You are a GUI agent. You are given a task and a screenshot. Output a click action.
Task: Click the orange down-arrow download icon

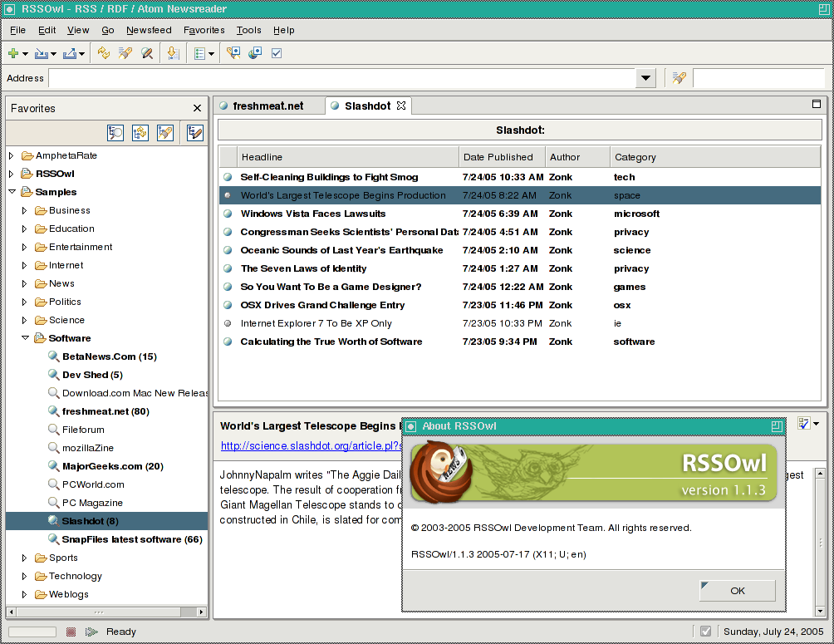[x=173, y=52]
